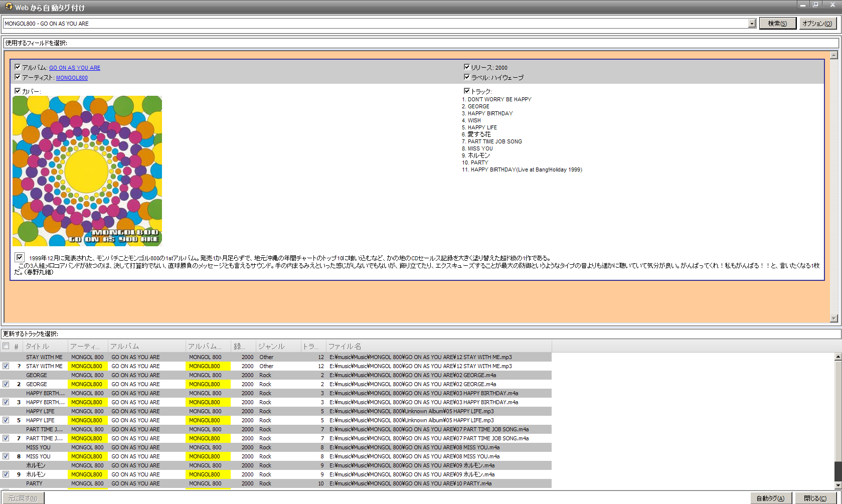This screenshot has height=504, width=842.
Task: Select track 7. PART TIME JOB SONG text
Action: 492,141
